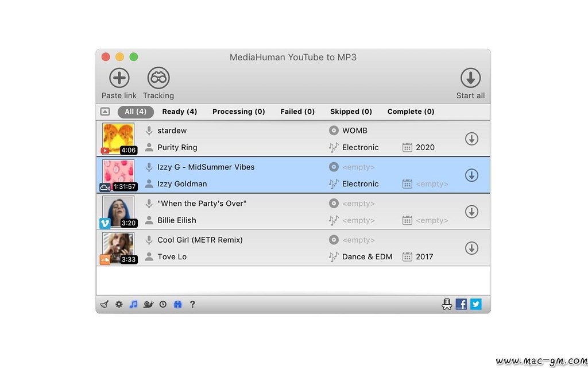Click the blue binoculars search icon
The image size is (588, 368).
pyautogui.click(x=178, y=304)
